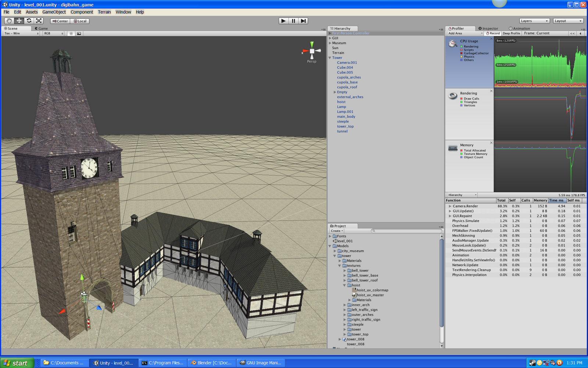Toggle scene lighting using the sun icon
This screenshot has width=588, height=368.
[x=71, y=33]
